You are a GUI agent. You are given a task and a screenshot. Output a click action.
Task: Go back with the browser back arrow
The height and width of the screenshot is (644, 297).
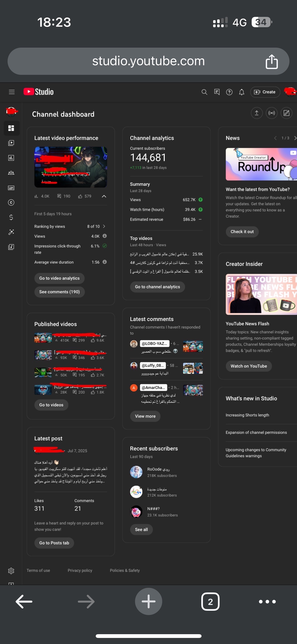point(24,602)
